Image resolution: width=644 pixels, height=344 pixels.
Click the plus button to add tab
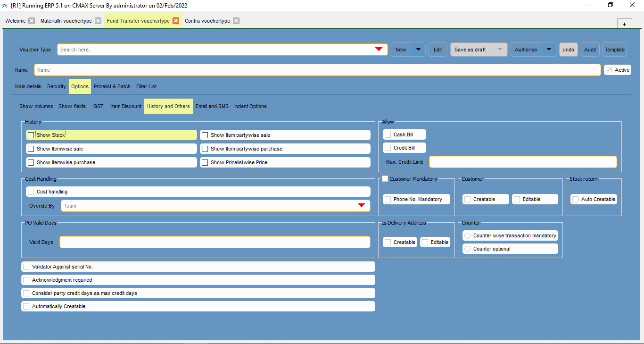[624, 24]
